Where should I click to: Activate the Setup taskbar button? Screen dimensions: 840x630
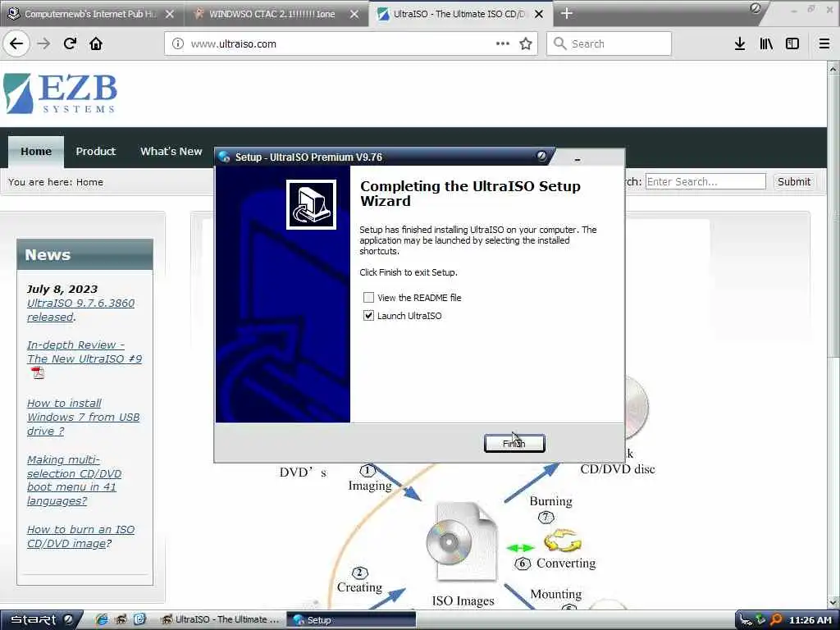pyautogui.click(x=351, y=620)
